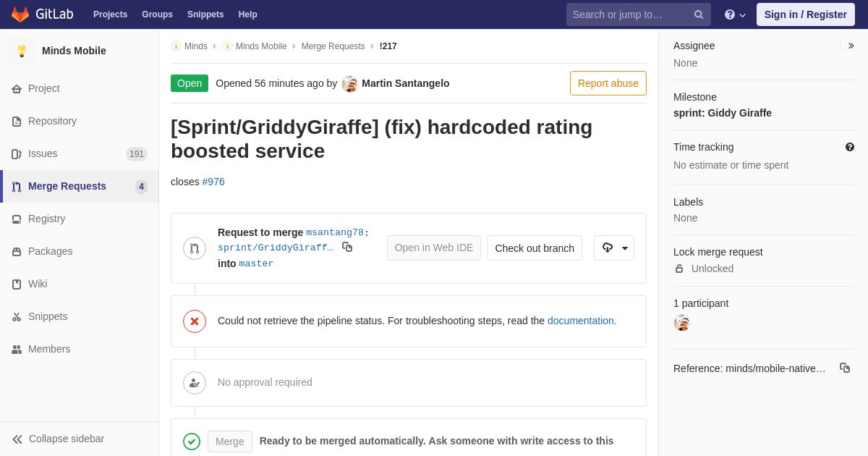868x456 pixels.
Task: Open the download patches dropdown
Action: click(614, 248)
